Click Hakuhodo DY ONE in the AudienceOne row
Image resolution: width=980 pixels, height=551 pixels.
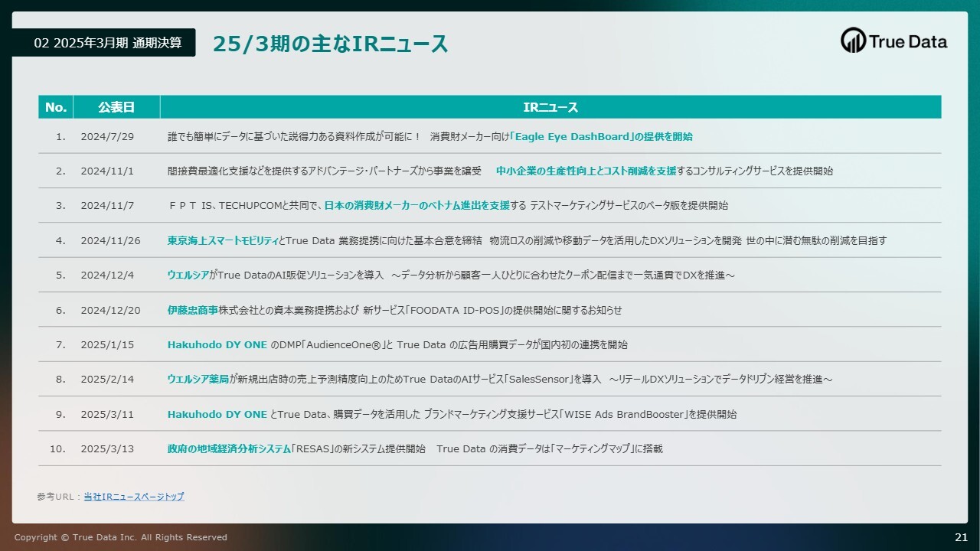point(217,345)
